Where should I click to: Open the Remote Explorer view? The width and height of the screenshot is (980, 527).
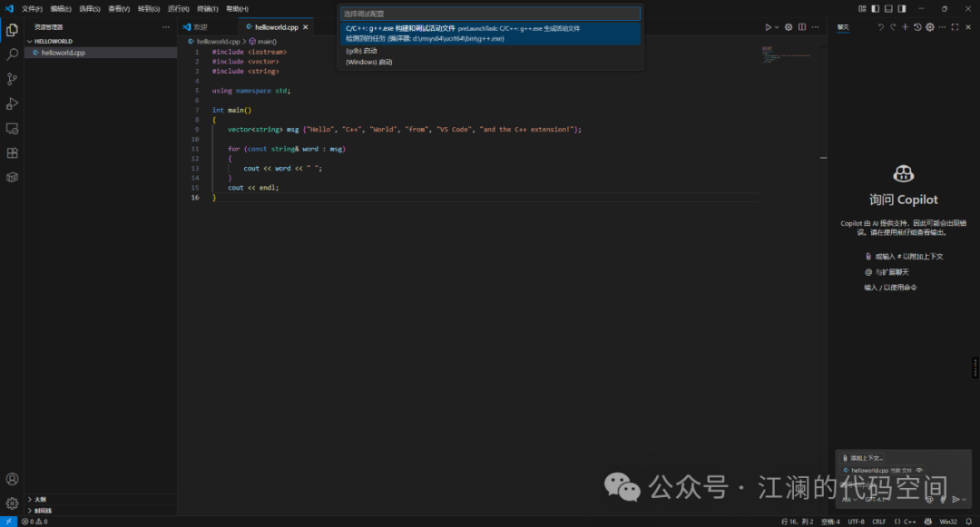[12, 129]
